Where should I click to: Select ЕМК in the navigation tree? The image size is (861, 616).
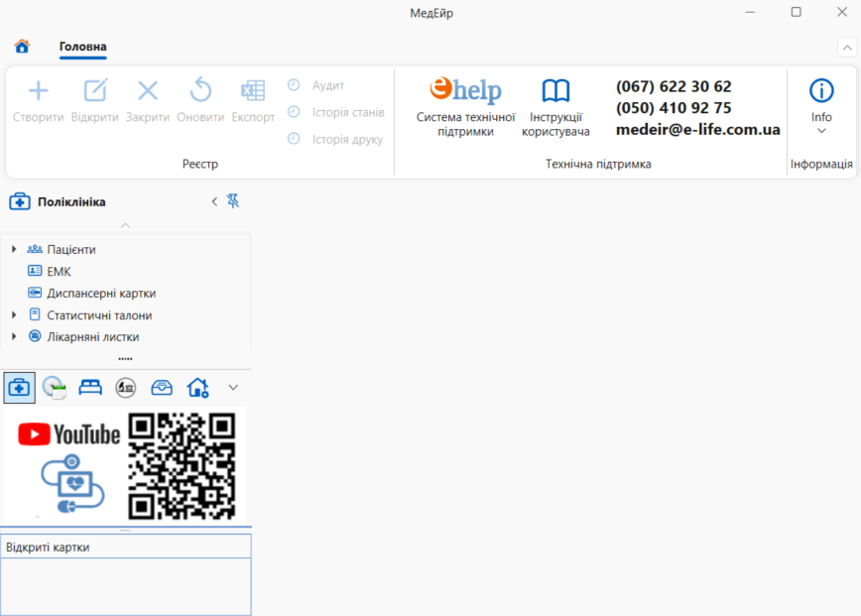[x=59, y=271]
